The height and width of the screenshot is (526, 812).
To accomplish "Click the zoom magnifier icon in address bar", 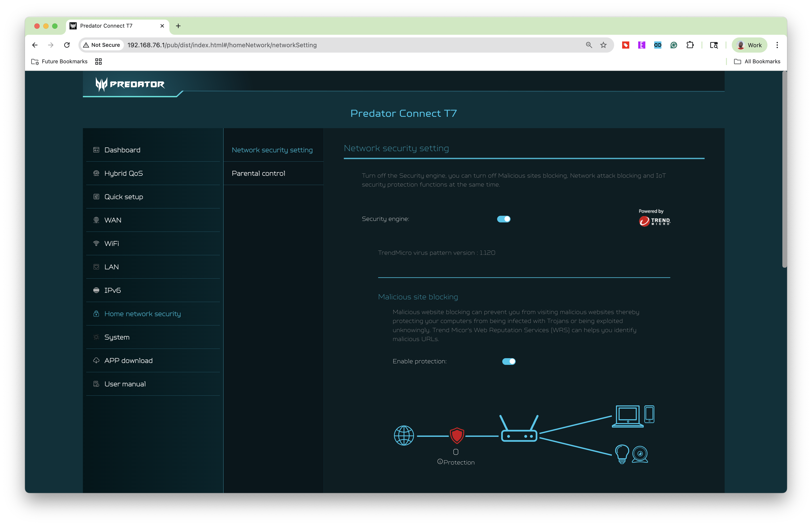I will coord(589,45).
